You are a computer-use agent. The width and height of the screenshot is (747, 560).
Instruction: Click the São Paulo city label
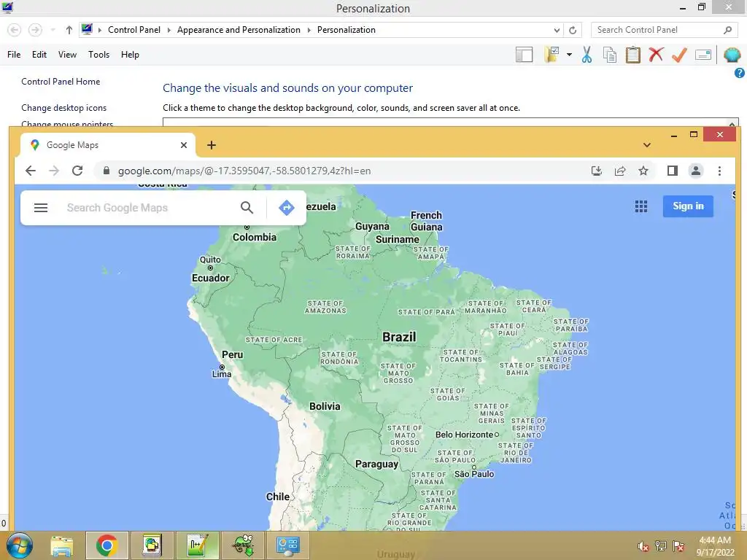(474, 474)
